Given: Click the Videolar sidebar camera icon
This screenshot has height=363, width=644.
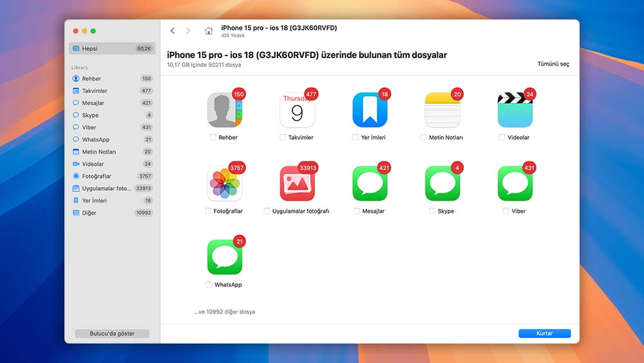Looking at the screenshot, I should pyautogui.click(x=75, y=164).
